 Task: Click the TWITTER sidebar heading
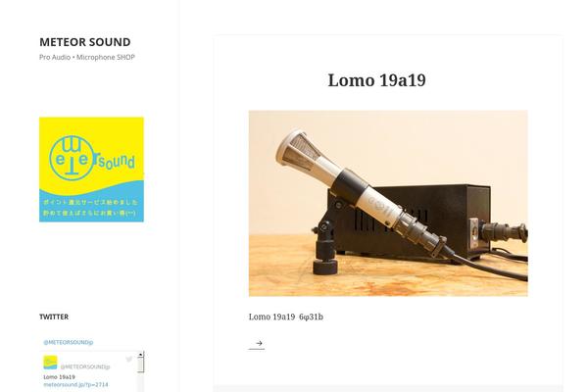54,317
